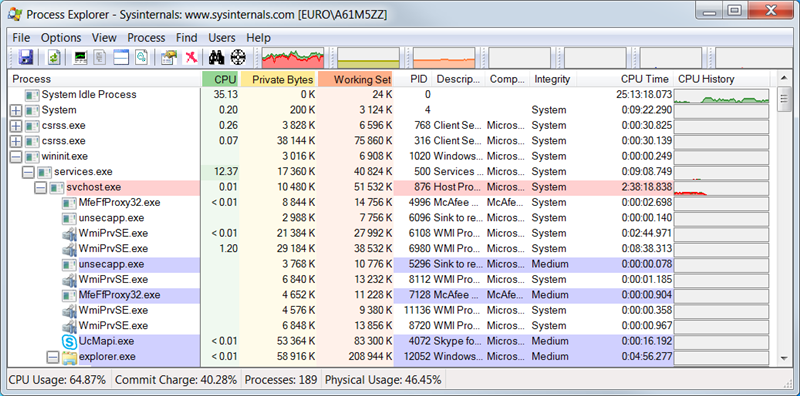Viewport: 800px width, 396px height.
Task: Click the icon beside System Idle Process
Action: coord(32,95)
